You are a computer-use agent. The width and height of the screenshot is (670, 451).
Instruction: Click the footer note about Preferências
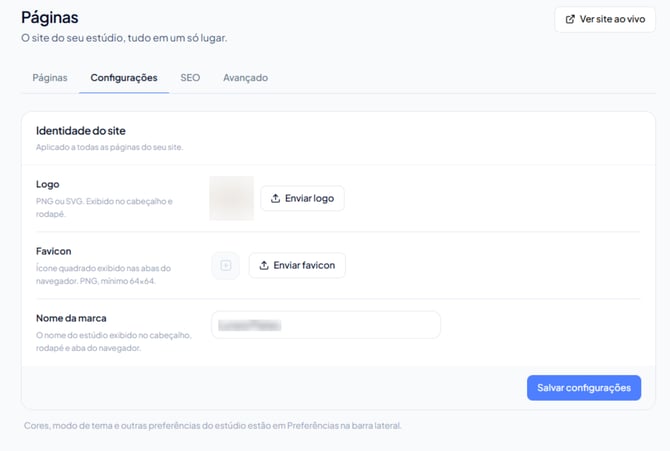(x=213, y=426)
